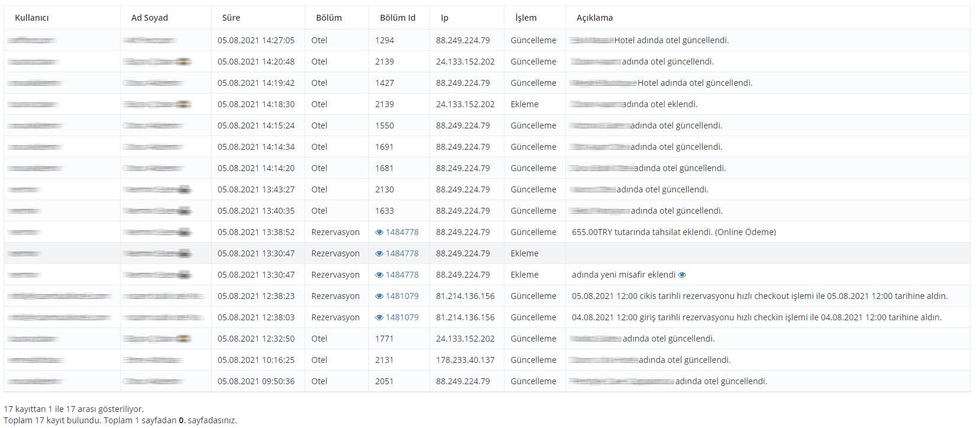Click Bölüm Id value 2051
980x428 pixels.
point(384,381)
